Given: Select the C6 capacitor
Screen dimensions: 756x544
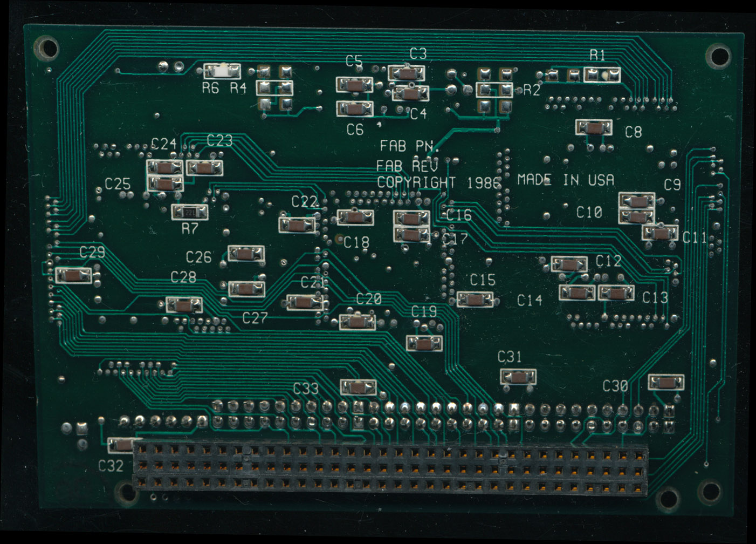Looking at the screenshot, I should coord(354,109).
